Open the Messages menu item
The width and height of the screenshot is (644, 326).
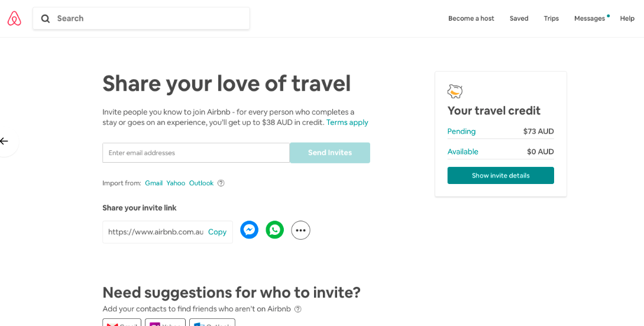pos(590,18)
